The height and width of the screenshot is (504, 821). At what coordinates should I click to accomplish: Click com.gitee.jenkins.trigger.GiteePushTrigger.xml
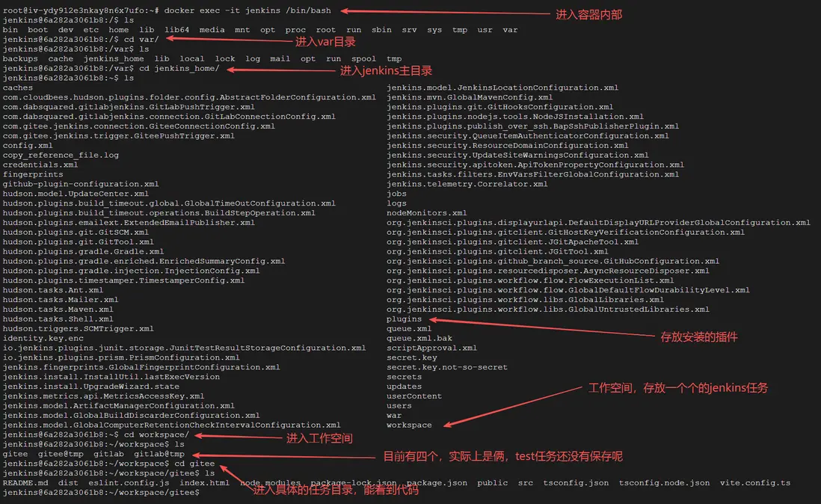[x=119, y=135]
